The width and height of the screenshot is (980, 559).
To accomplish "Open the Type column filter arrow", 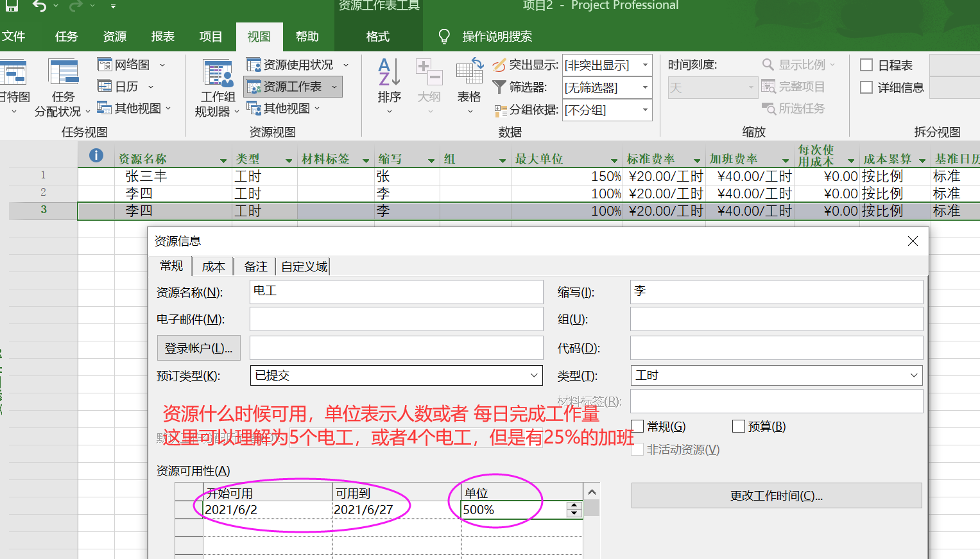I will tap(289, 160).
